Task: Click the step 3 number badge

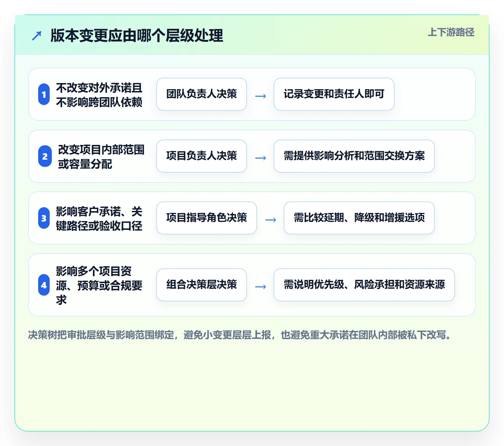Action: [44, 218]
